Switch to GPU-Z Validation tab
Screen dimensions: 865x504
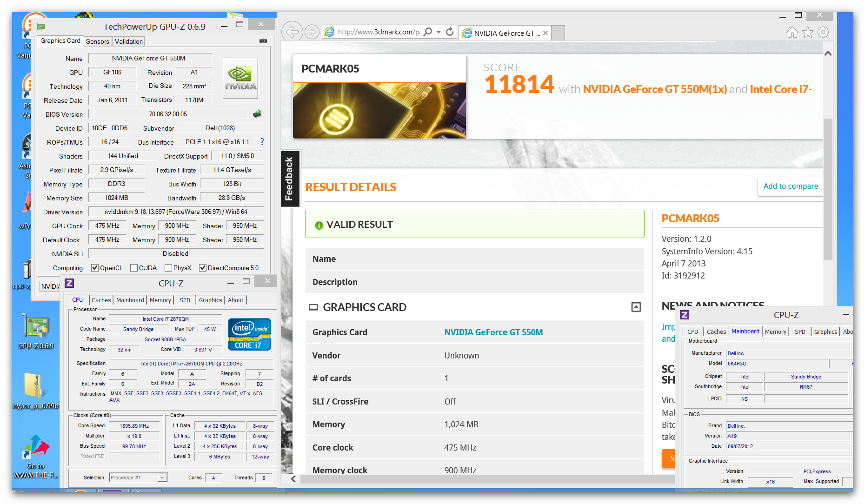click(129, 41)
